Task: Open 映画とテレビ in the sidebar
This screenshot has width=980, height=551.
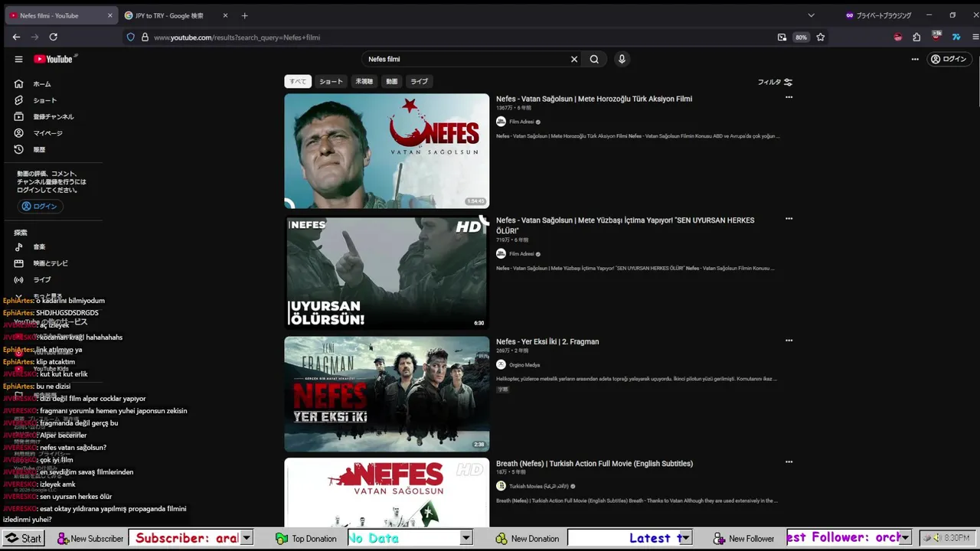Action: pyautogui.click(x=51, y=263)
